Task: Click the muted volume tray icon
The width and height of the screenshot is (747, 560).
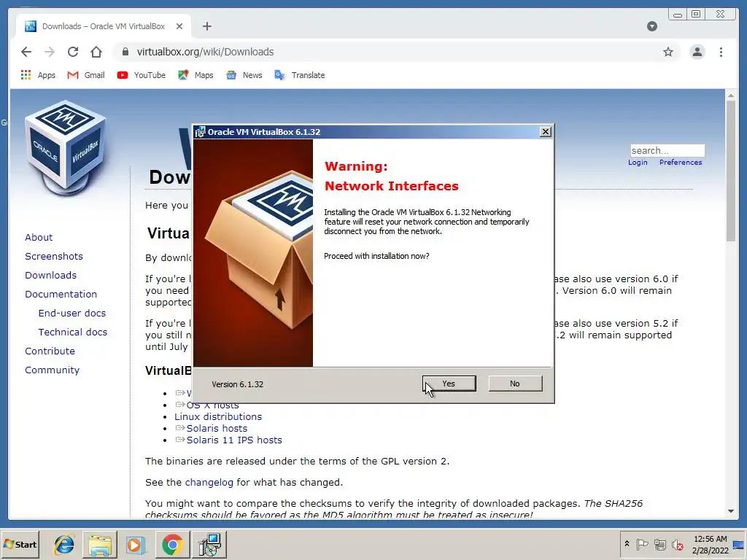Action: click(x=677, y=544)
